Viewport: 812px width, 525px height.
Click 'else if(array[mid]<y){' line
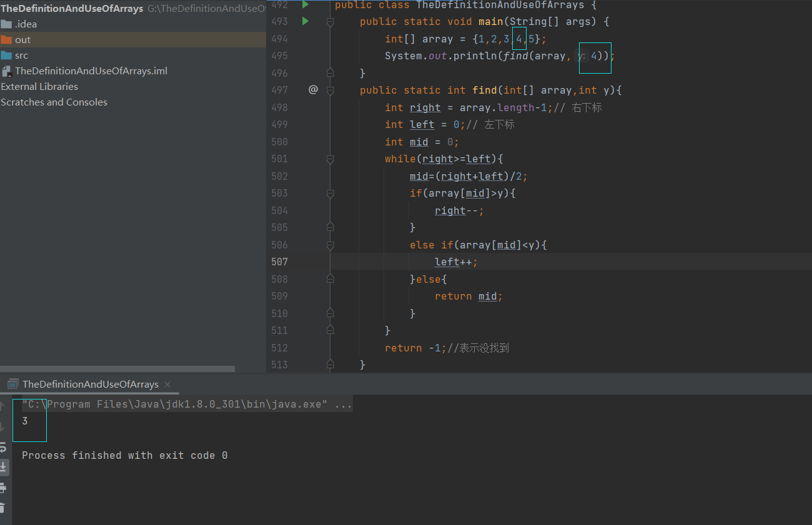478,245
